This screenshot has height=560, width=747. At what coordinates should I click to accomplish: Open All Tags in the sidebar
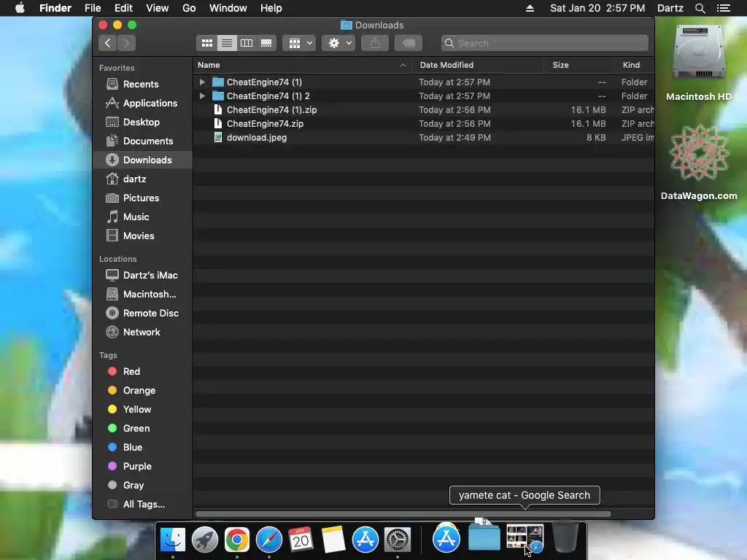[x=142, y=505]
